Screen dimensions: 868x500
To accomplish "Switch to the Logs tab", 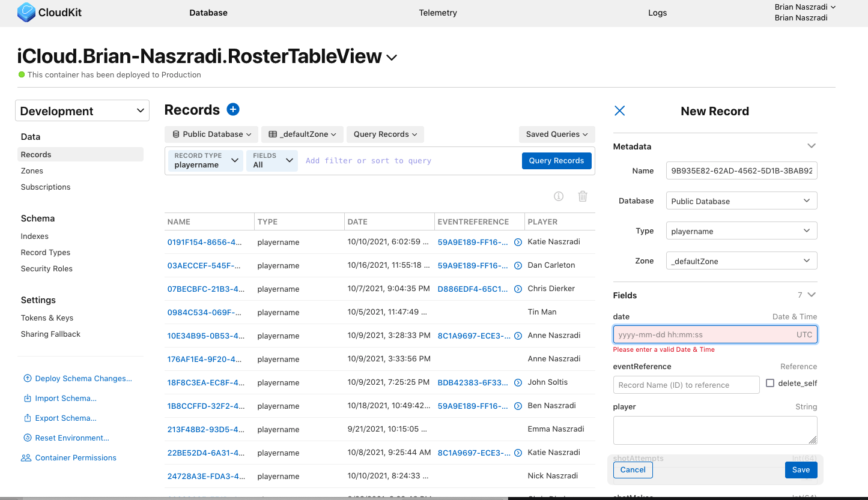I will (658, 13).
